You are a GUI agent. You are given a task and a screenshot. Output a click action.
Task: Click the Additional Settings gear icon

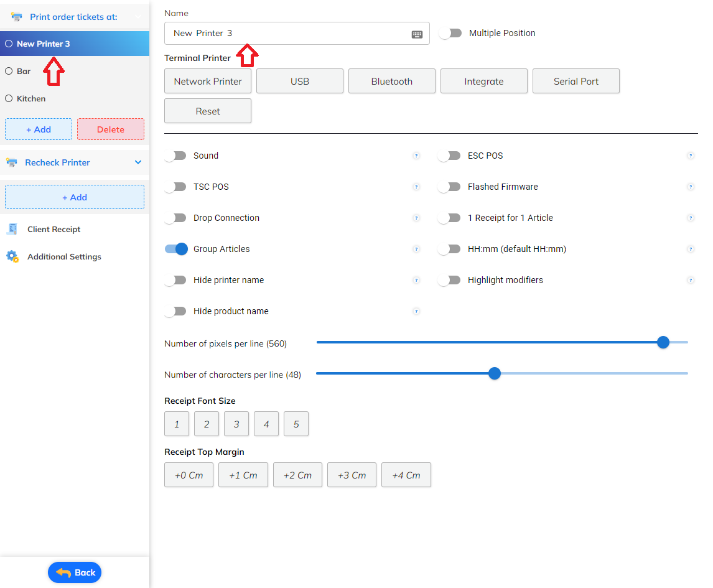click(12, 256)
